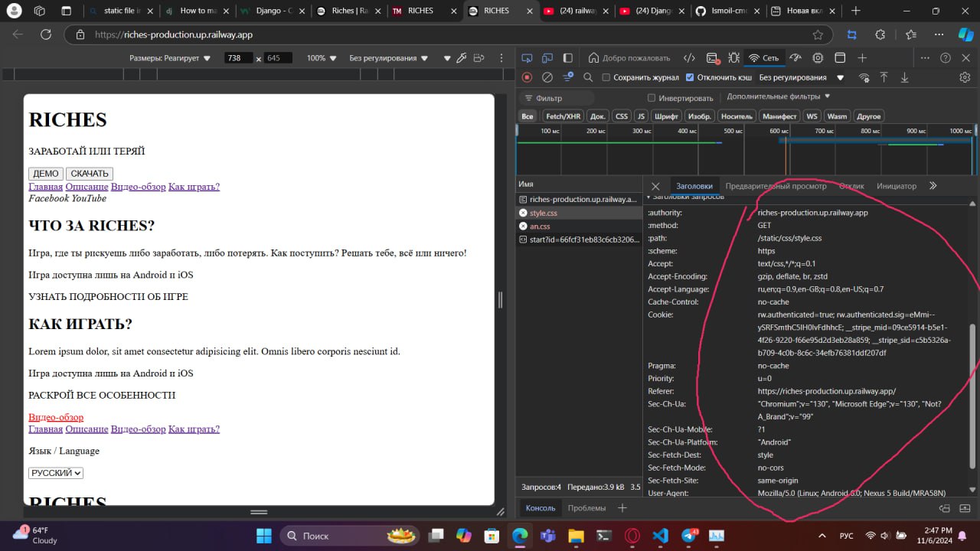Select style.css in the request list
This screenshot has width=980, height=551.
pos(543,213)
